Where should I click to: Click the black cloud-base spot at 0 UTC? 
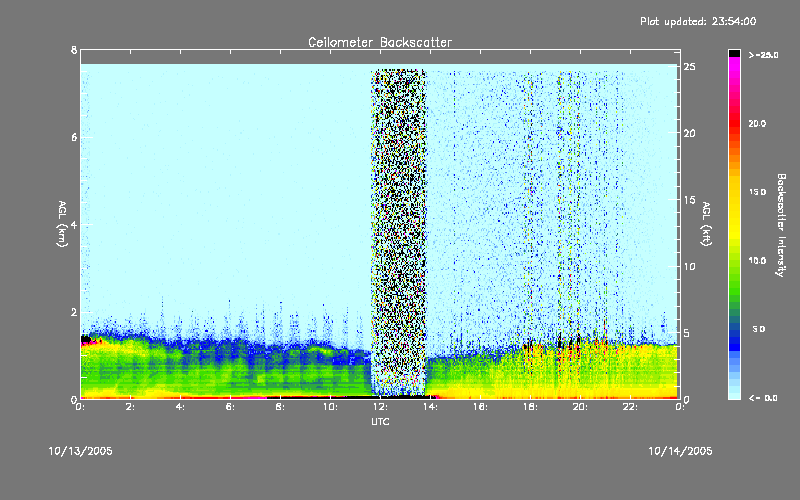pos(86,339)
